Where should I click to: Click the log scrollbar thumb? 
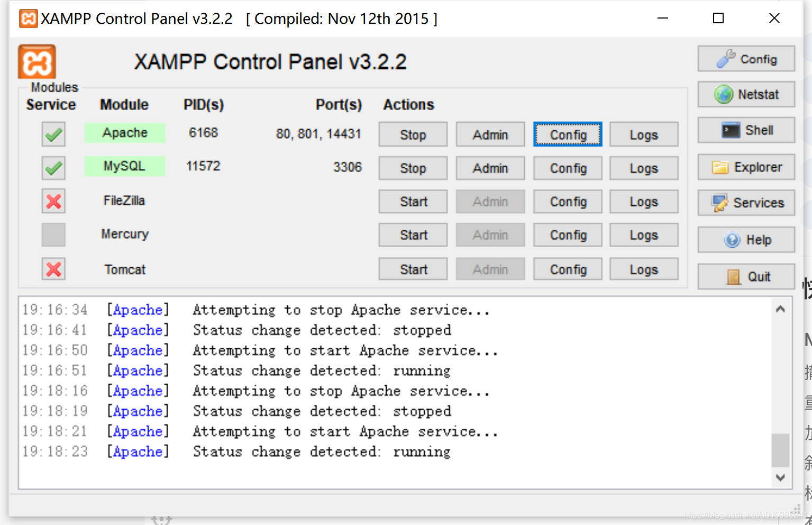780,450
